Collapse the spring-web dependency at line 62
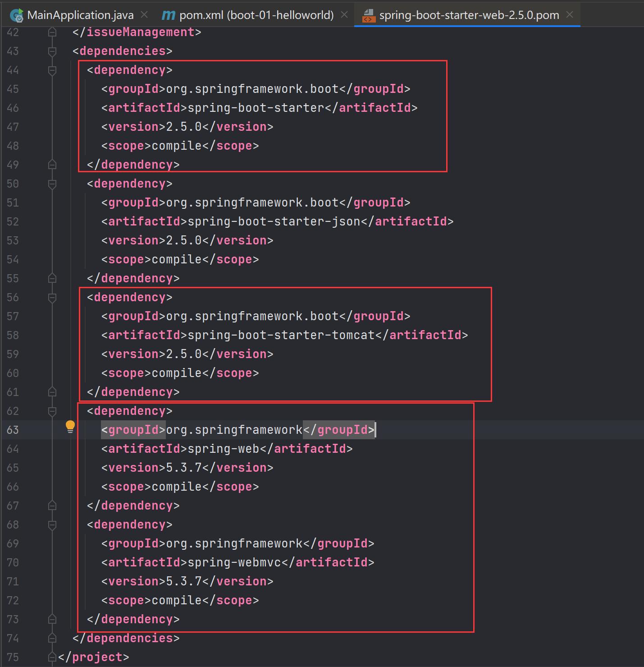 [52, 411]
